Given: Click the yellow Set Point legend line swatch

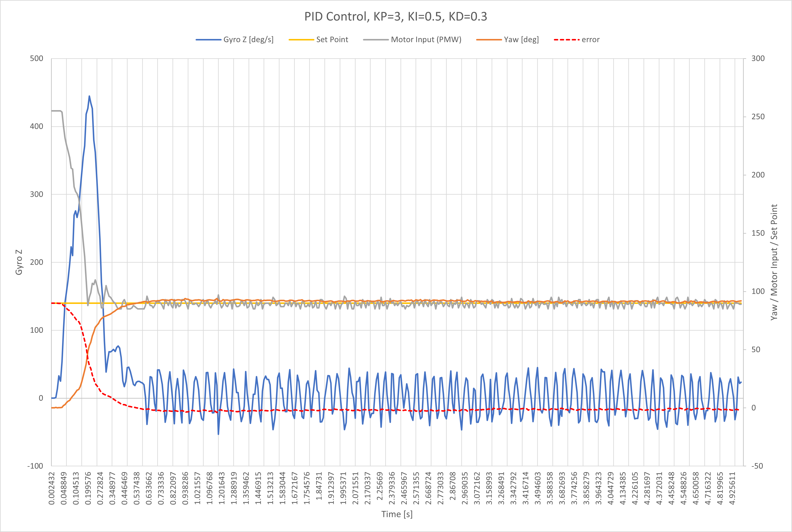Looking at the screenshot, I should click(301, 40).
